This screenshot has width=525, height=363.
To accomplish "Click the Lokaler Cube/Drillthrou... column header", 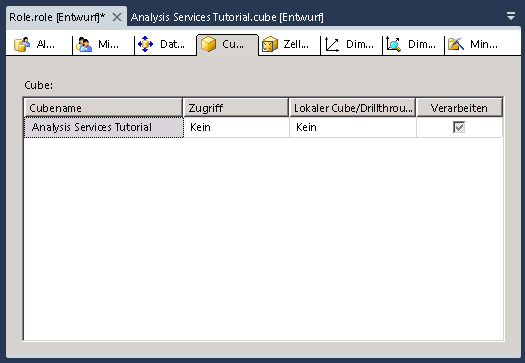I will (x=353, y=108).
